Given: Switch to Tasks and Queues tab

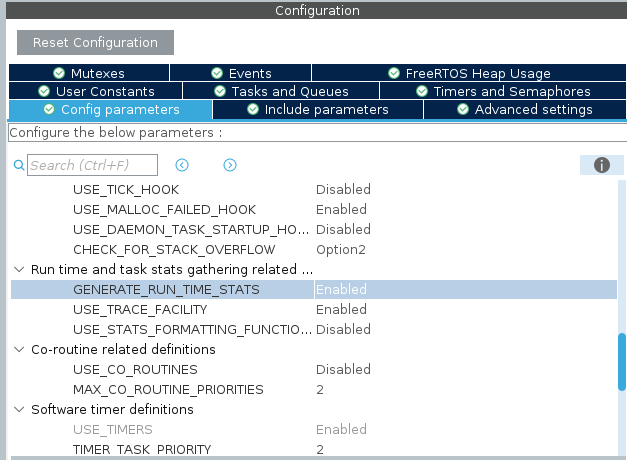Looking at the screenshot, I should tap(281, 91).
